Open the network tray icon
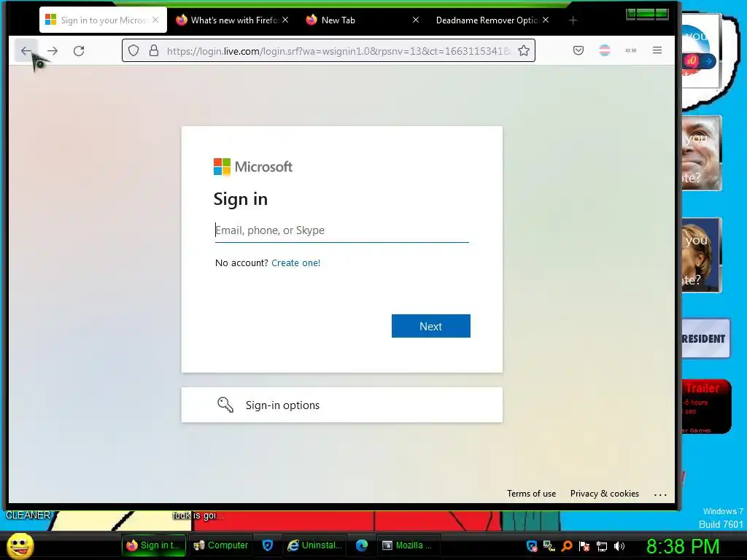 coord(602,546)
